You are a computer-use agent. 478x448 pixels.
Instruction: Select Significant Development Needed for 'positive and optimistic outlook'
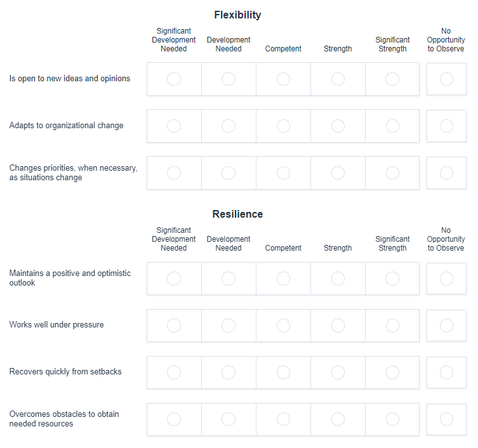point(174,279)
